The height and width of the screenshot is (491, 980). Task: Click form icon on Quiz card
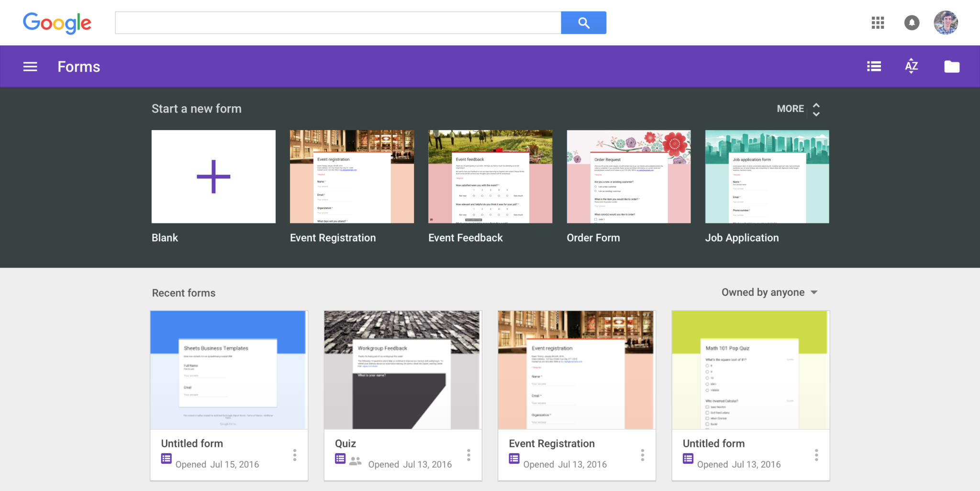340,458
